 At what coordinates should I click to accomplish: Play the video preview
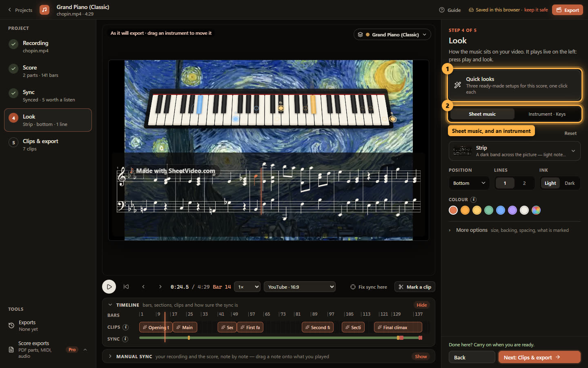coord(109,287)
